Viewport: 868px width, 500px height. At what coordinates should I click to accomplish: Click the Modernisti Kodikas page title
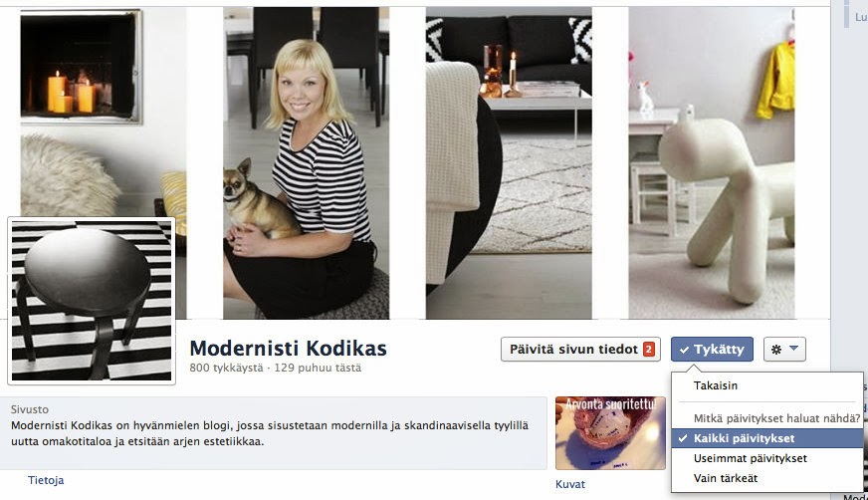tap(288, 349)
